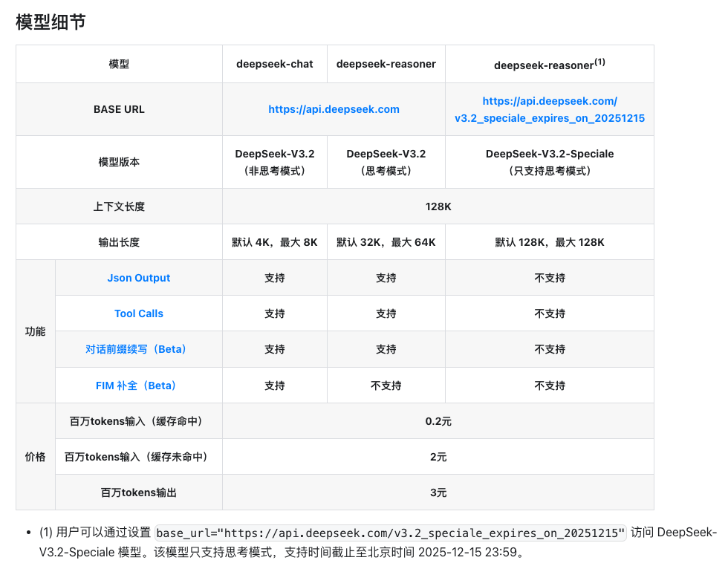This screenshot has width=728, height=569.
Task: Click the 上下文长度 128K table cell
Action: 438,206
